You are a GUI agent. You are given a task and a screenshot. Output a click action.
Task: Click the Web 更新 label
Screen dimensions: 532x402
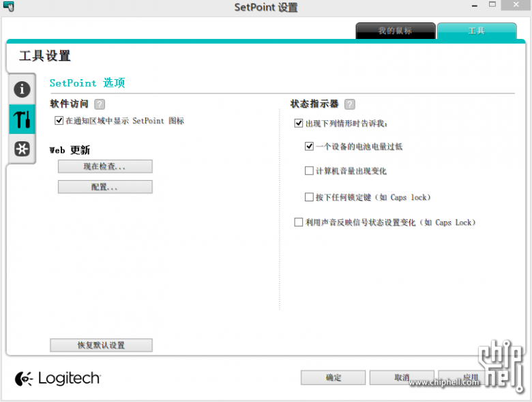[70, 150]
